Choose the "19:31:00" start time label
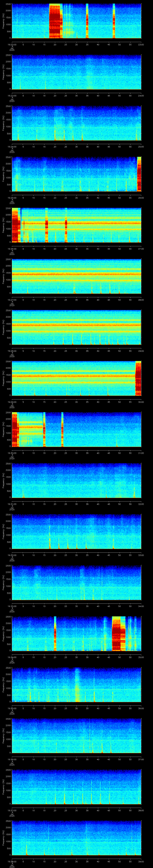 point(12,504)
